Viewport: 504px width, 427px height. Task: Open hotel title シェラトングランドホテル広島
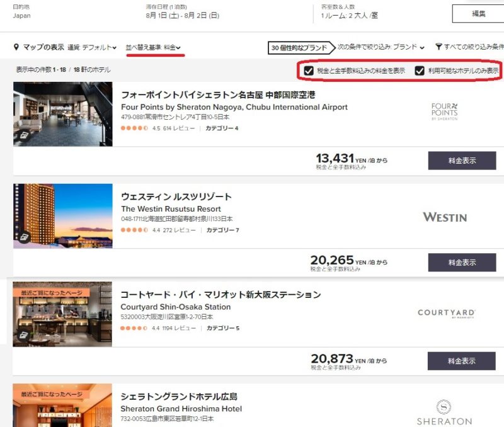[x=179, y=397]
